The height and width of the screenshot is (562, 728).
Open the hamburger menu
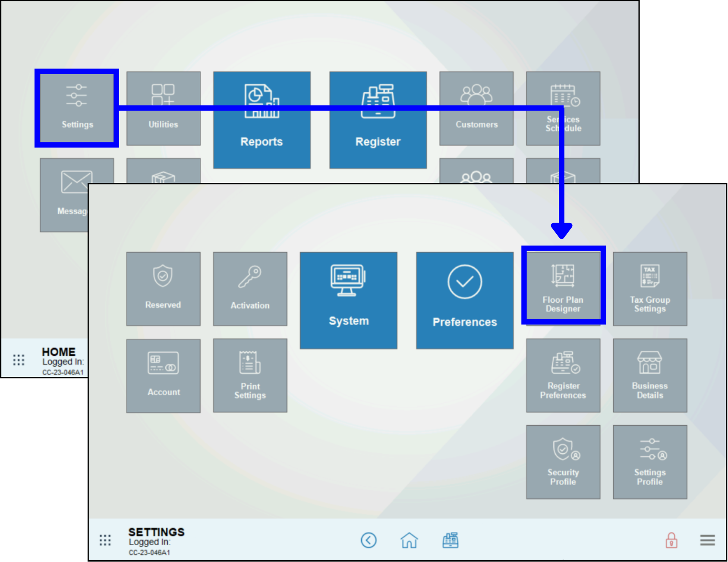click(707, 540)
